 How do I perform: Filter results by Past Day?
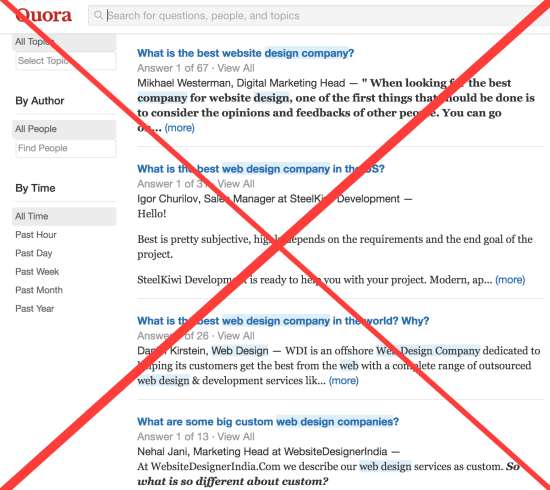34,253
